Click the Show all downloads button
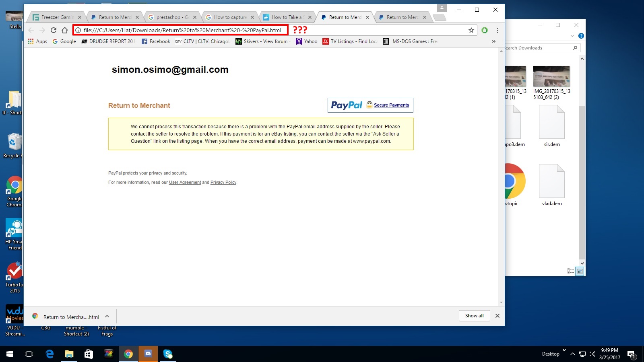644x362 pixels. click(x=474, y=316)
